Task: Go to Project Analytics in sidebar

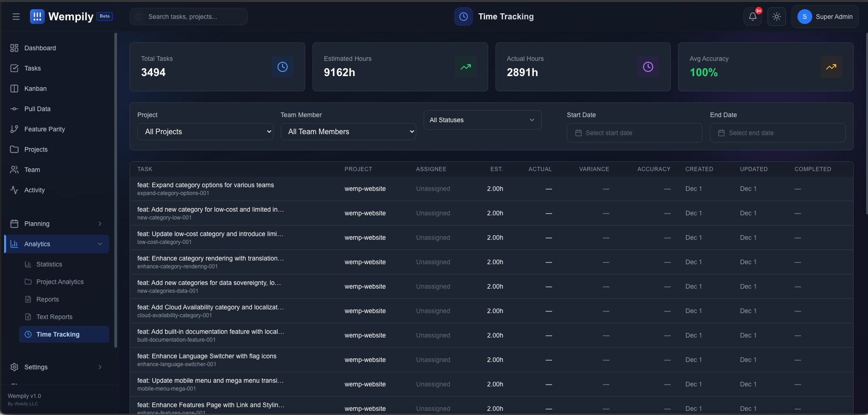Action: [60, 282]
